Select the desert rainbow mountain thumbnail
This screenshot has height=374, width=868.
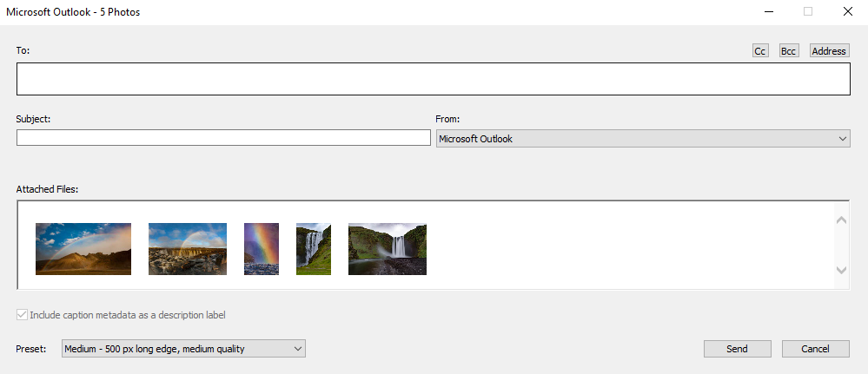pos(83,249)
